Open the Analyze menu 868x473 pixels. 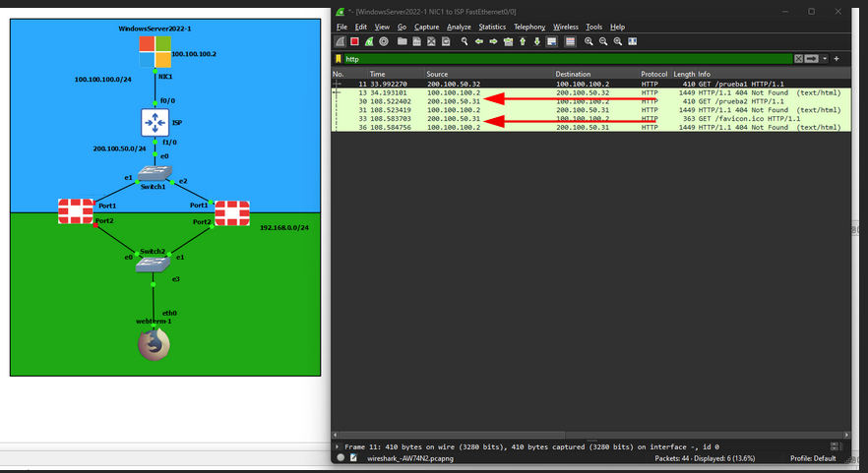coord(459,27)
